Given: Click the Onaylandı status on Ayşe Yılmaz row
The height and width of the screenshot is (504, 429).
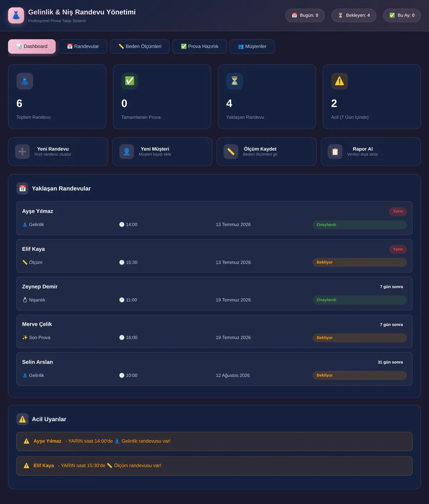Looking at the screenshot, I should 360,225.
